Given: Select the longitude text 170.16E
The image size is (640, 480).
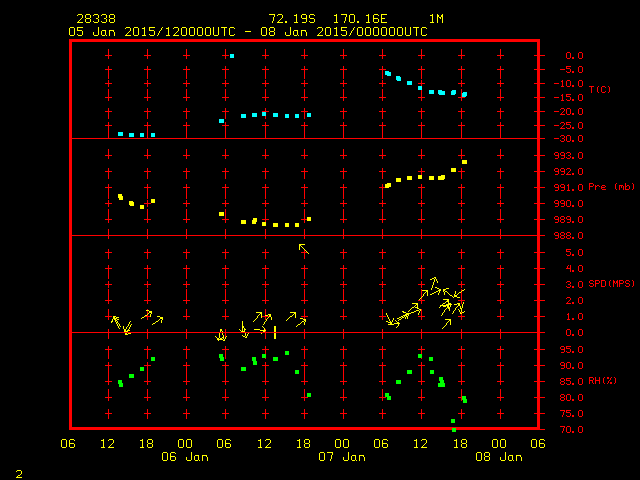Looking at the screenshot, I should coord(360,19).
